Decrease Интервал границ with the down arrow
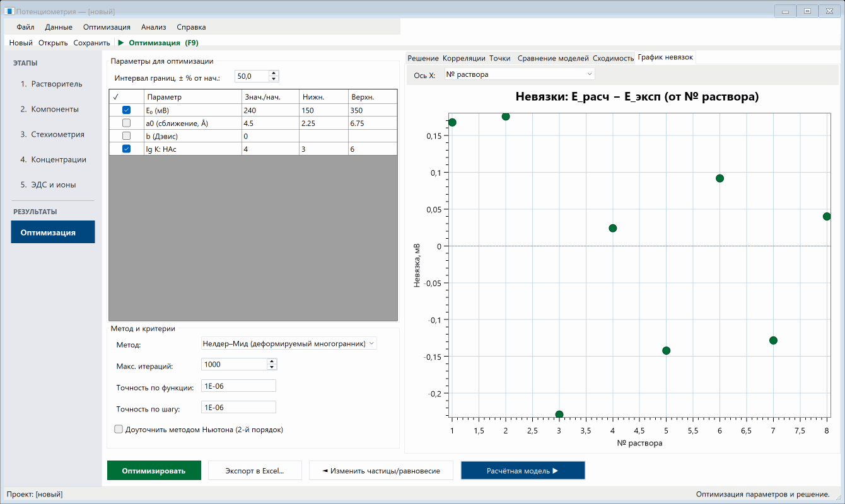This screenshot has width=845, height=504. point(274,79)
